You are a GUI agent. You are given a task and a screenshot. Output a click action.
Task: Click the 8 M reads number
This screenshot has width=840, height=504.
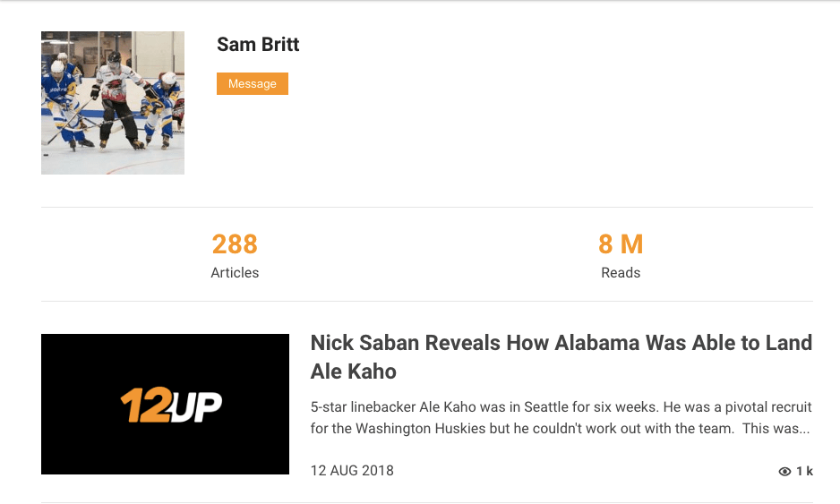click(x=621, y=243)
